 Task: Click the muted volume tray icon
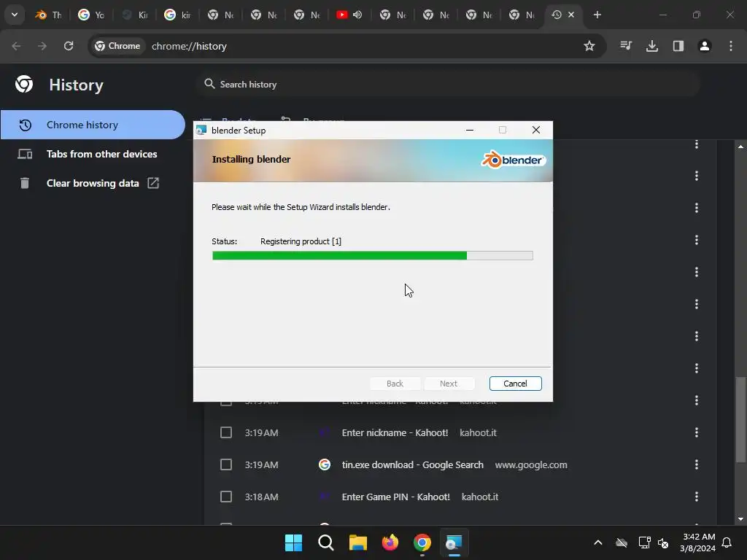pyautogui.click(x=663, y=542)
